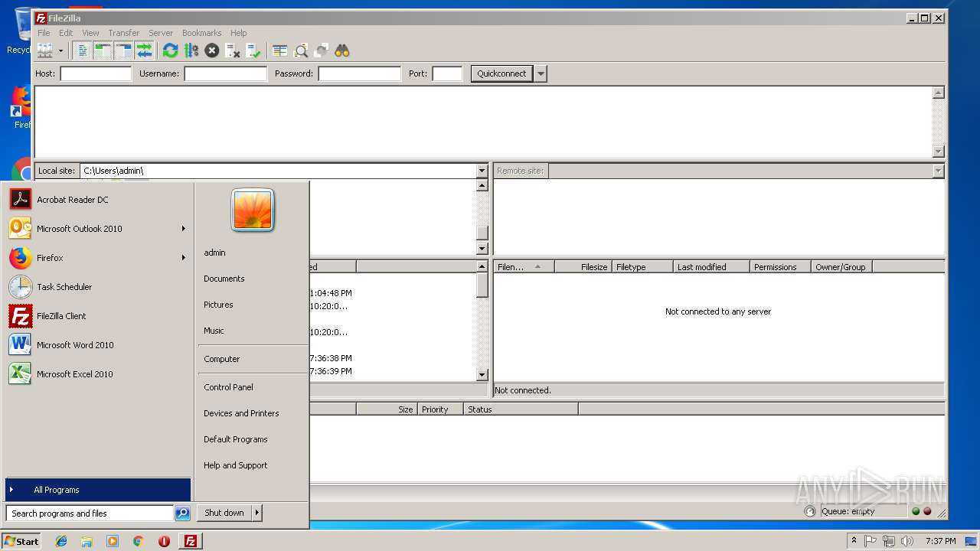Focus Search programs and files box
This screenshot has height=551, width=980.
(x=90, y=514)
